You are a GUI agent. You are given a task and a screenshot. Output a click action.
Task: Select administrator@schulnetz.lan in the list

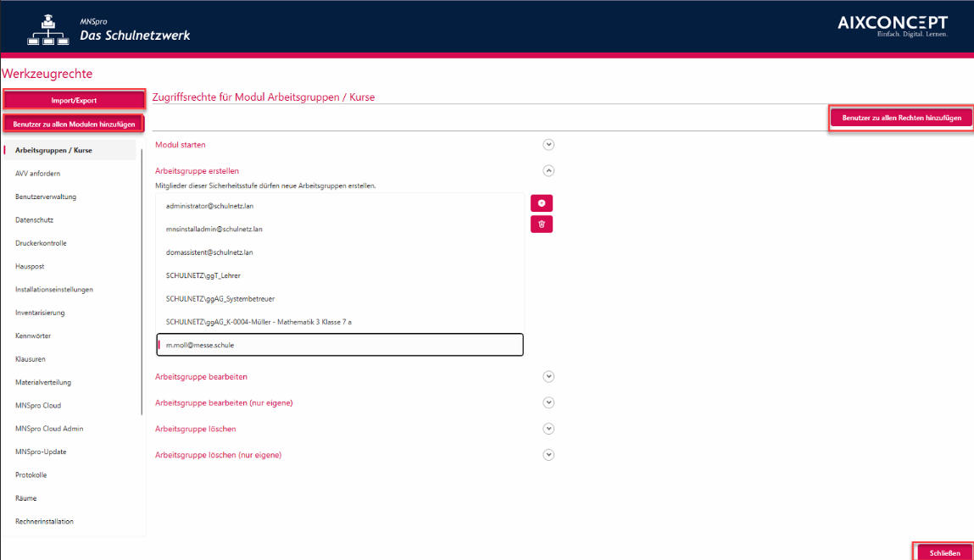209,206
